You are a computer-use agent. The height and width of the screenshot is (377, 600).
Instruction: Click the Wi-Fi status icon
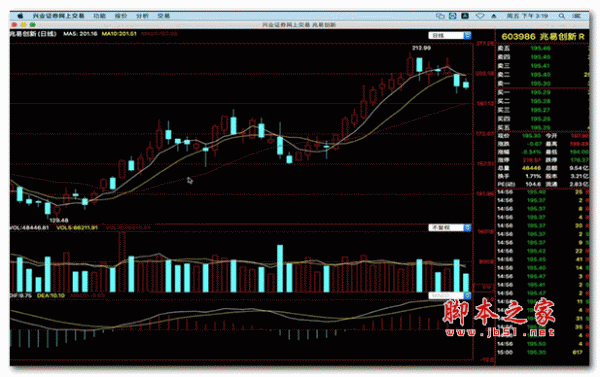pos(480,16)
